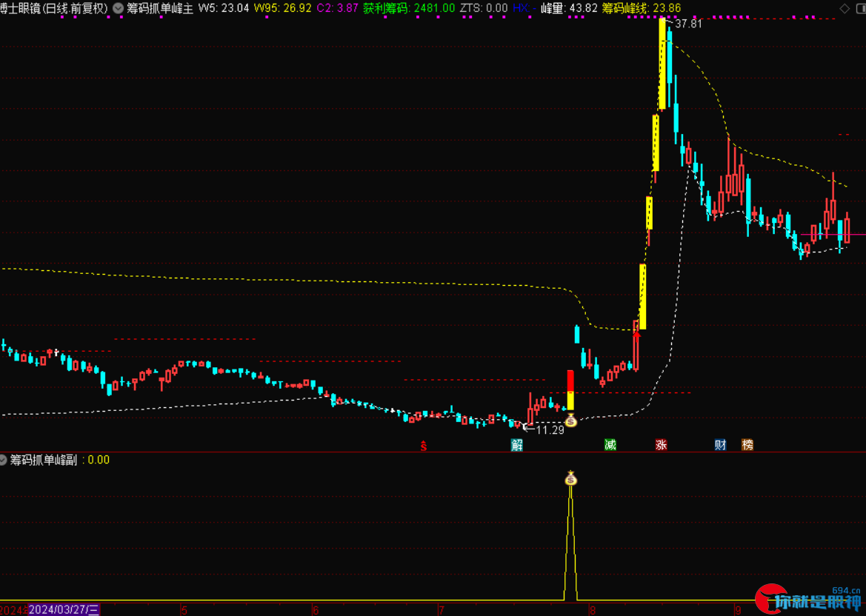Image resolution: width=866 pixels, height=616 pixels.
Task: Click the blue HX label
Action: pos(521,8)
